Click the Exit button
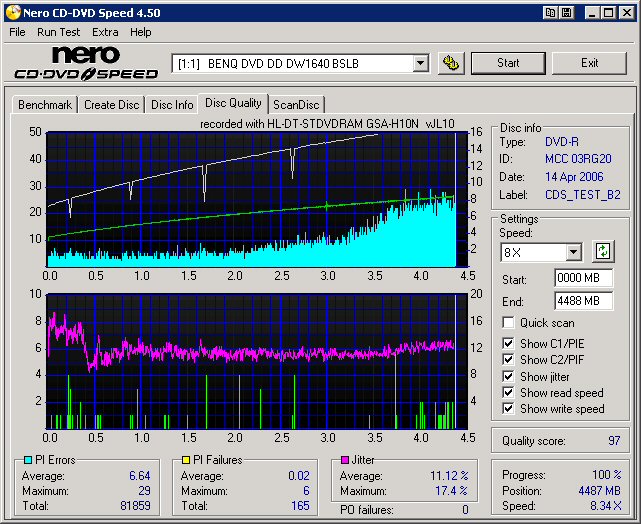The width and height of the screenshot is (641, 524). [589, 63]
